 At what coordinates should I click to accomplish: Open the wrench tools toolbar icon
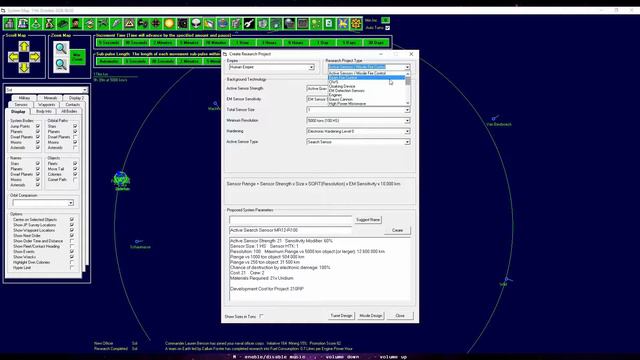pos(249,24)
